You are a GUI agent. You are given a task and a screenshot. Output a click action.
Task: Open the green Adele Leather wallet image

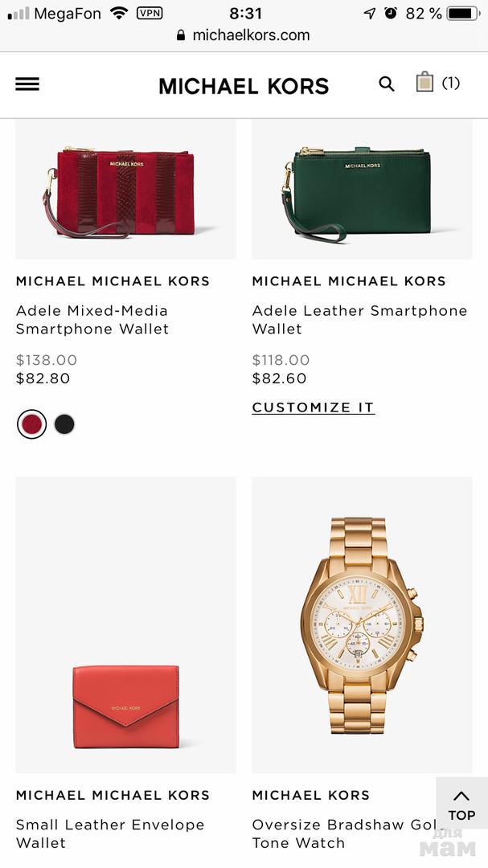(363, 190)
